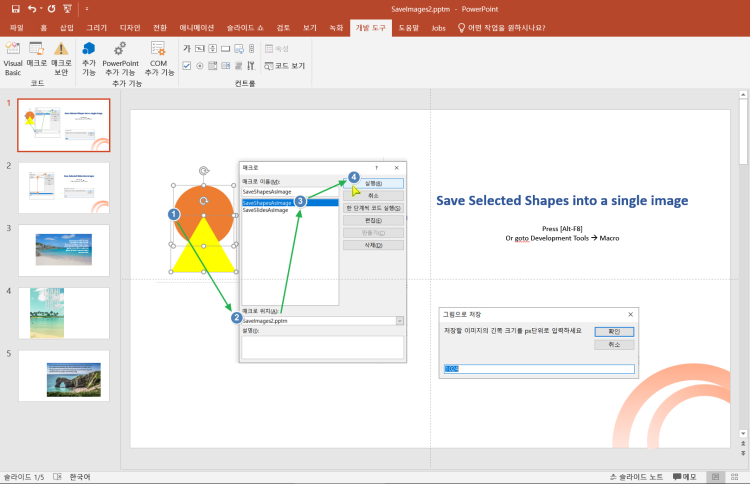The image size is (750, 484).
Task: Select slide 3 beach photo thumbnail
Action: pyautogui.click(x=64, y=250)
